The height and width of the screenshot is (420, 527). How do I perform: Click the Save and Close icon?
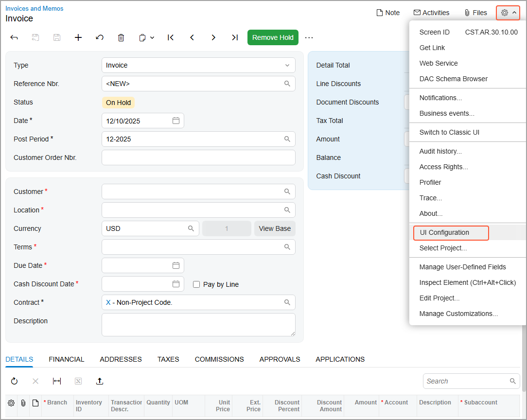[x=35, y=37]
